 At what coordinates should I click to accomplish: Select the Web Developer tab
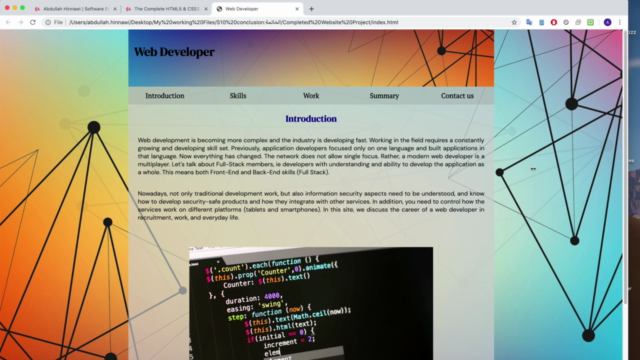coord(257,9)
